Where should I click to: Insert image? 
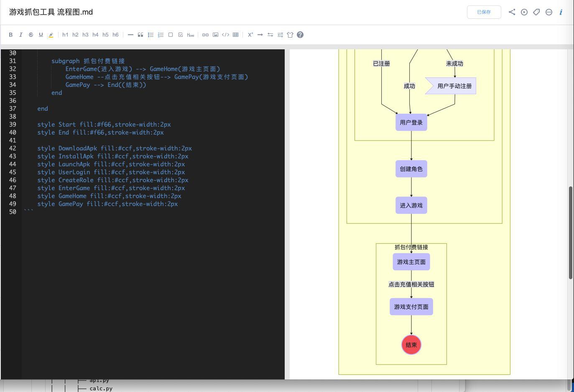(x=215, y=35)
